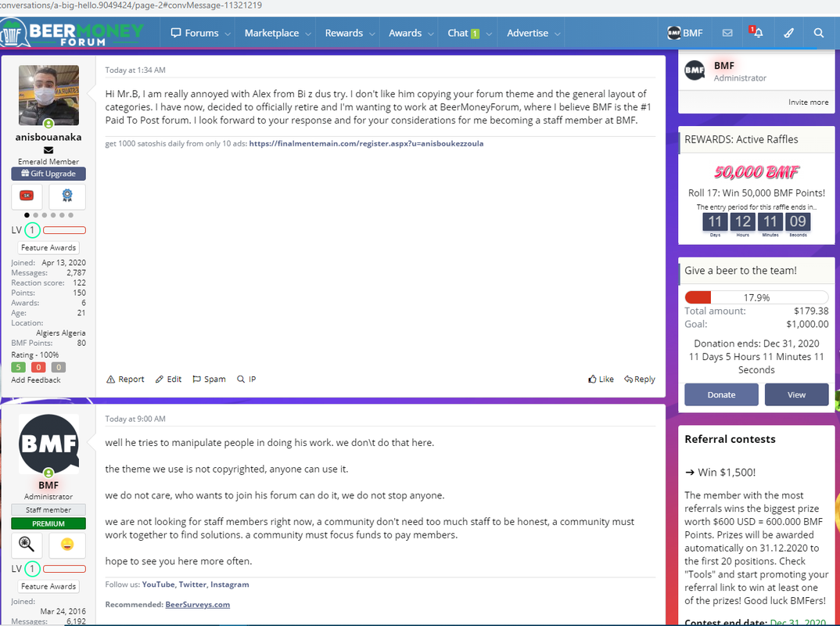Open the Chat menu
This screenshot has width=840, height=626.
click(x=463, y=33)
